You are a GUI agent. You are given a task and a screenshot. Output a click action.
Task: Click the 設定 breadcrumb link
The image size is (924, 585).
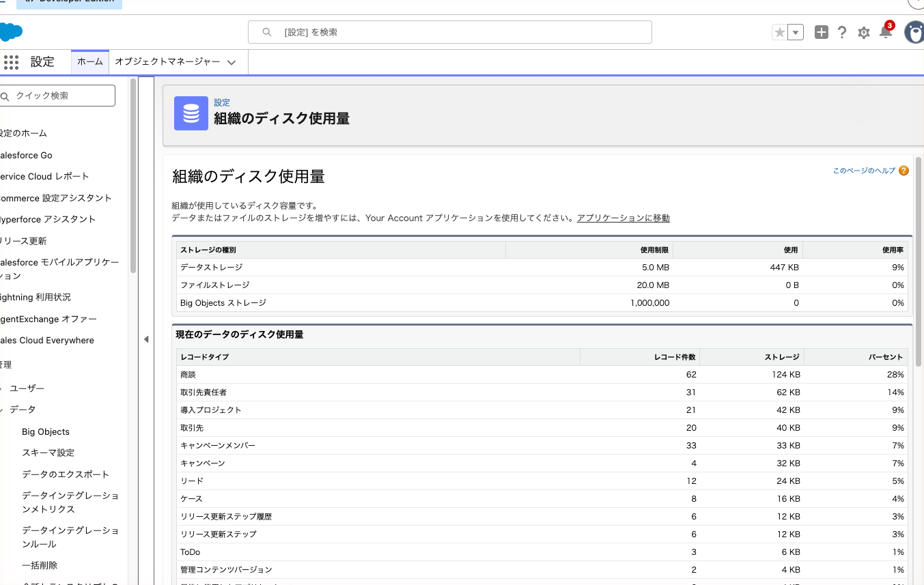(222, 102)
